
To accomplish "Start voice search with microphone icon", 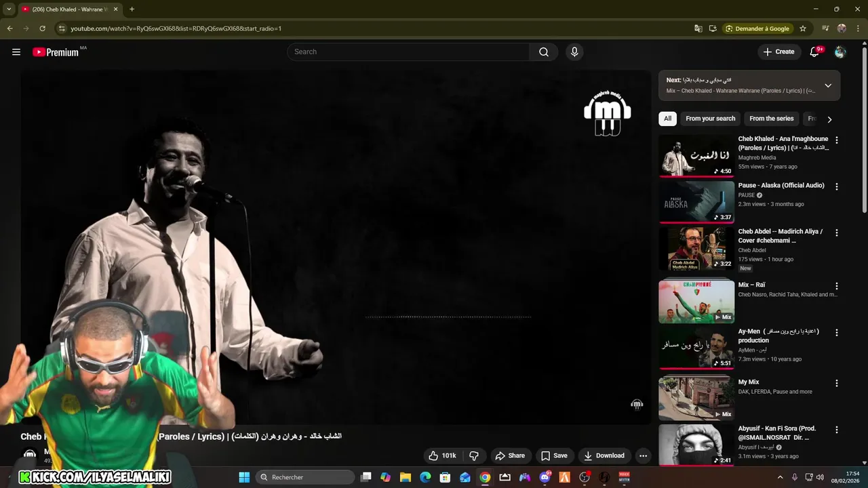I will click(574, 52).
